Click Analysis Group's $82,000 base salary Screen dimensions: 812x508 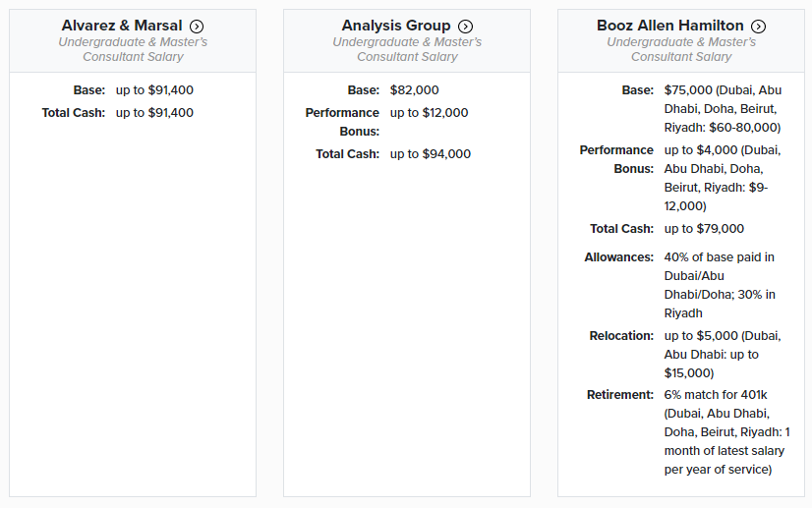414,89
